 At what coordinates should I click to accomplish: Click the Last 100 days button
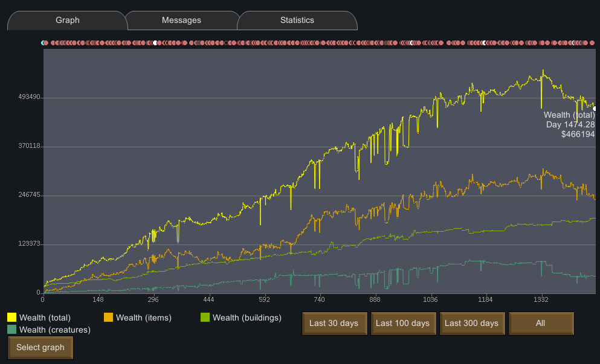point(403,324)
